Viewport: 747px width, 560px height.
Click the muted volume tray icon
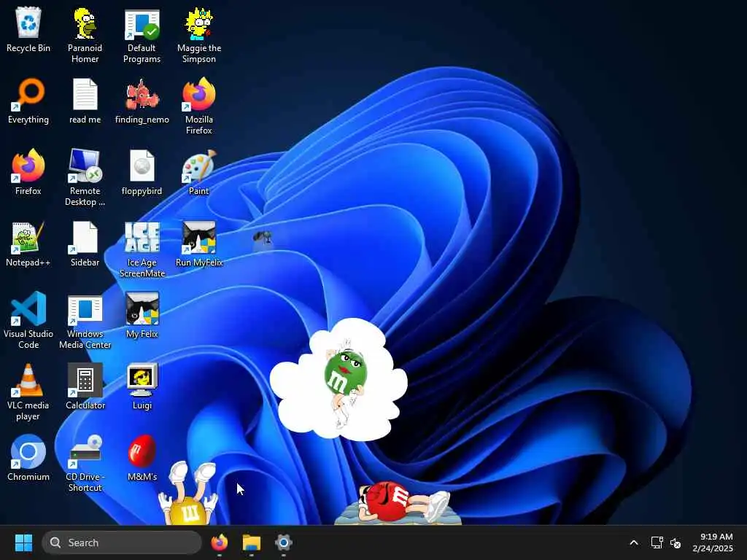pos(676,542)
